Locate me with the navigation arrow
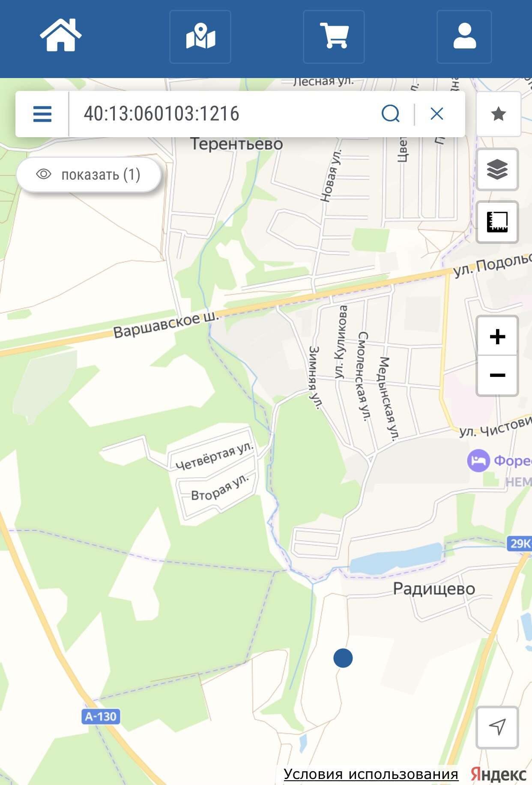Viewport: 532px width, 785px height. click(x=497, y=727)
